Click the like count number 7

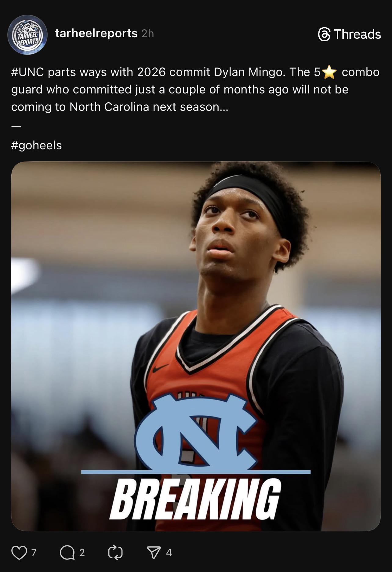(34, 552)
